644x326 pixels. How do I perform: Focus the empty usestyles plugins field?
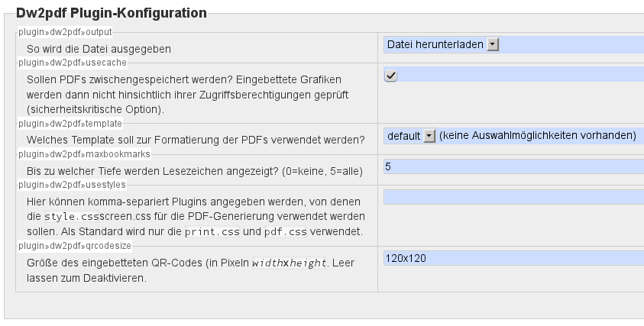point(512,197)
